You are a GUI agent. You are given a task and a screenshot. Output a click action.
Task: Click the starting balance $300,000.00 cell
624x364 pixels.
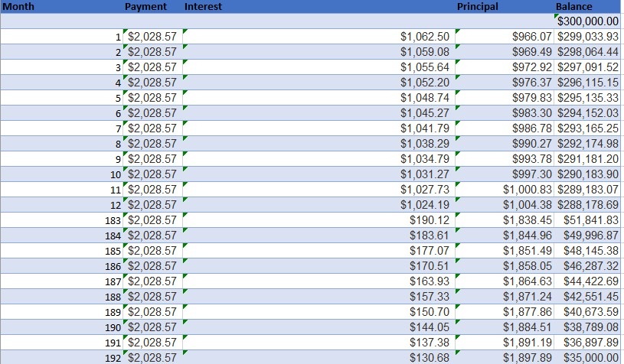click(x=587, y=21)
